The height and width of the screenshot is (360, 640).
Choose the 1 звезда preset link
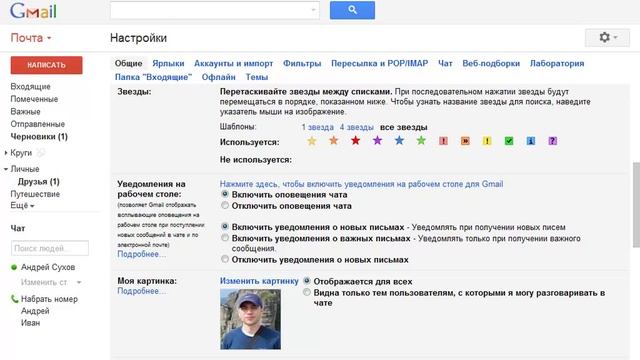tap(318, 127)
